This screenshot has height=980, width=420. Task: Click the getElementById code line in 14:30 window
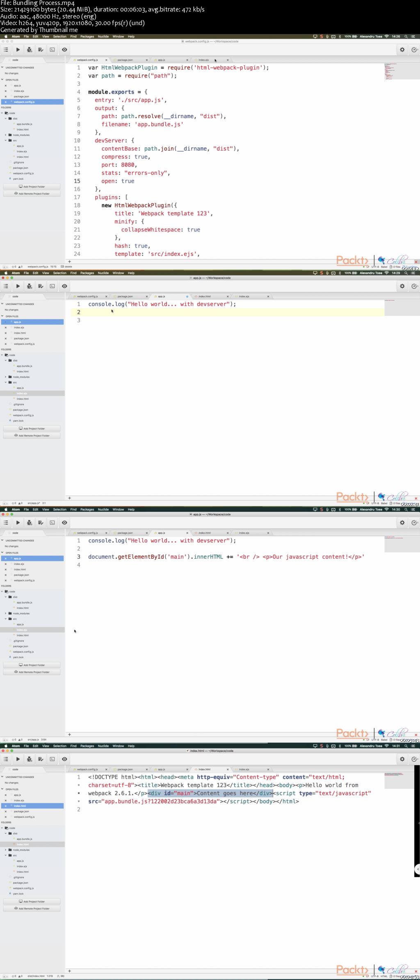click(226, 557)
